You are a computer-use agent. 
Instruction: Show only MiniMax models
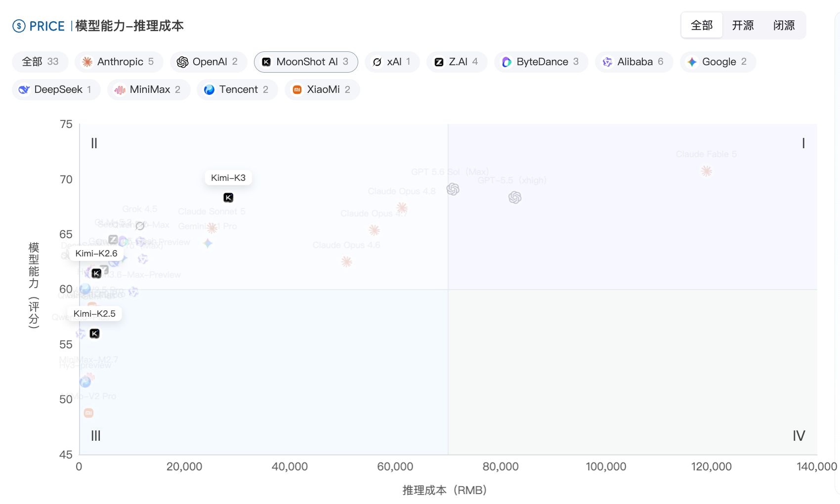point(149,89)
